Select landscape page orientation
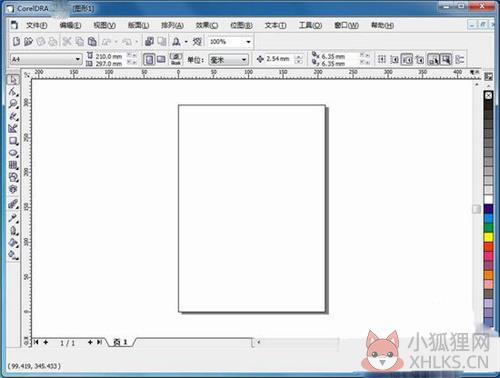The width and height of the screenshot is (500, 378). (x=161, y=59)
